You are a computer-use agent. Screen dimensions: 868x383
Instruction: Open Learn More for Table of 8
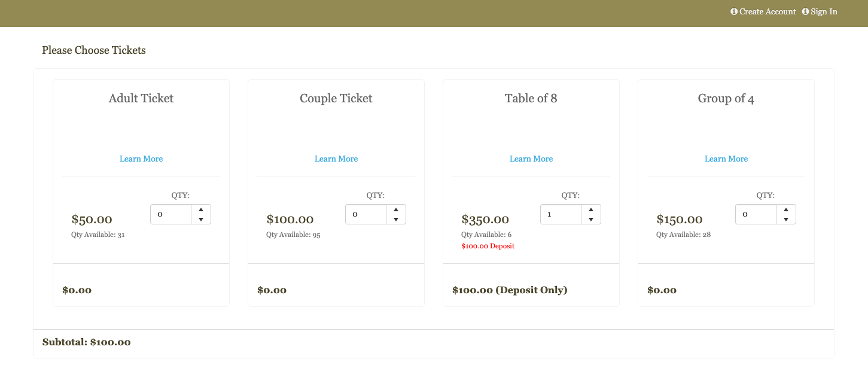tap(531, 159)
